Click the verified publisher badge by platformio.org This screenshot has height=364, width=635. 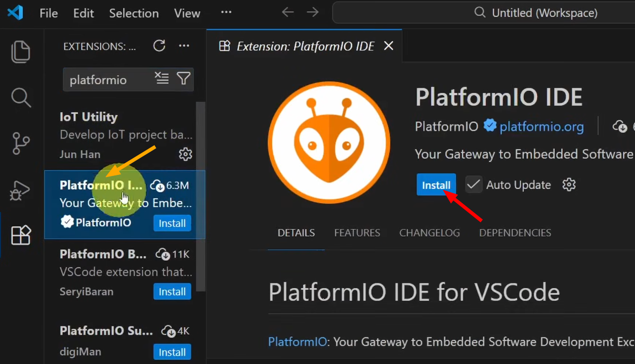pyautogui.click(x=490, y=125)
